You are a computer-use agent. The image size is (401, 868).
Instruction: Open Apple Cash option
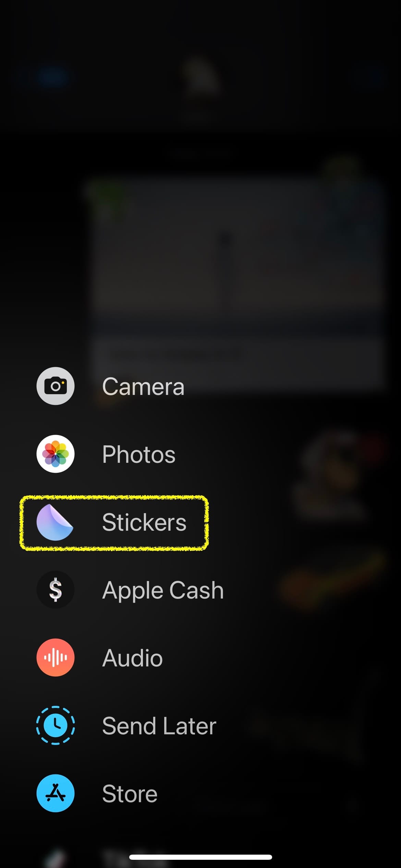pos(163,590)
